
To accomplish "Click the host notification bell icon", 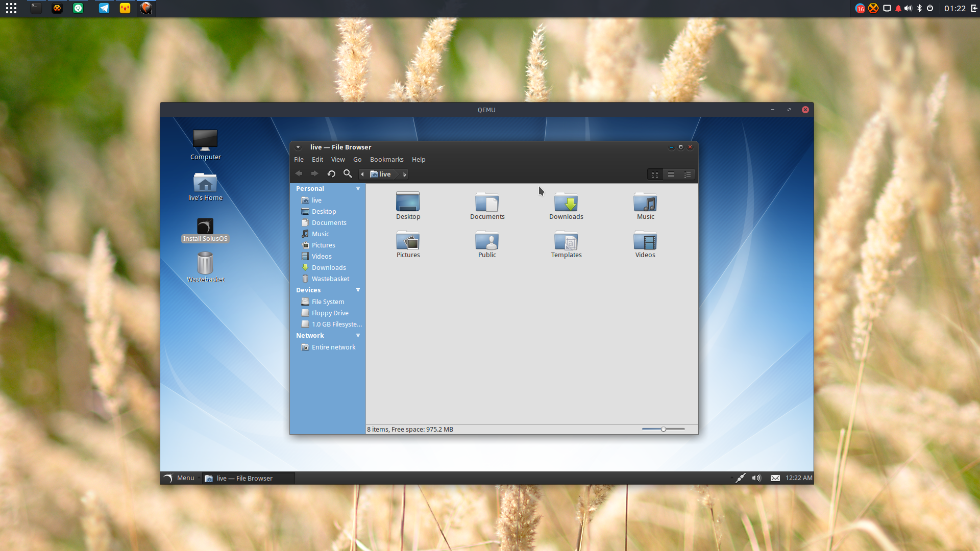I will click(898, 8).
